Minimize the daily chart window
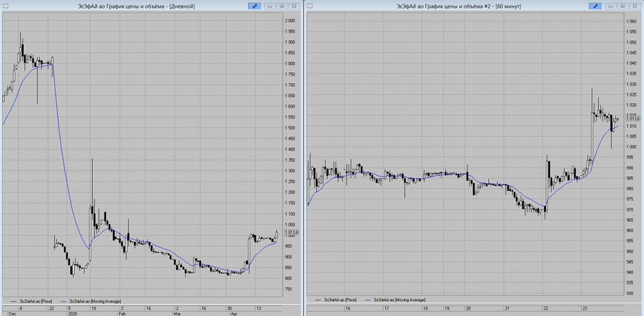This screenshot has width=644, height=316. point(269,6)
